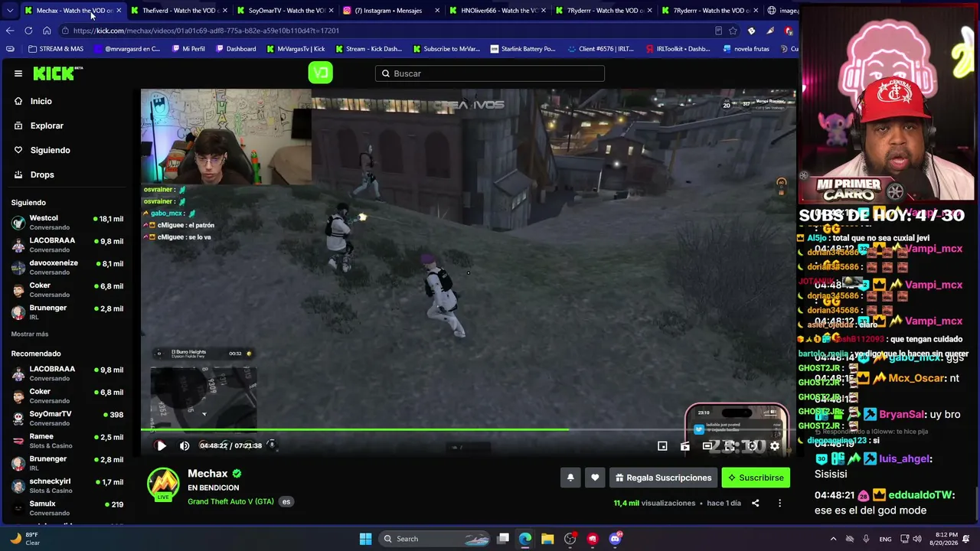Expand the Mostrar más list
This screenshot has width=980, height=551.
click(x=29, y=334)
